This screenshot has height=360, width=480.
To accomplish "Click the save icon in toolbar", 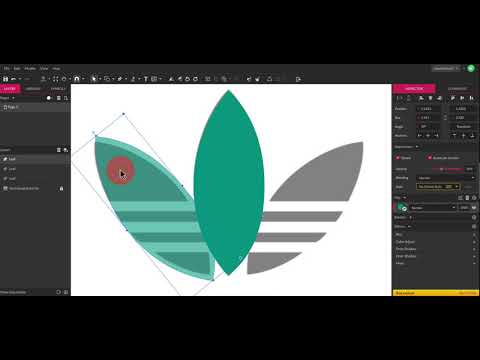I will click(5, 79).
